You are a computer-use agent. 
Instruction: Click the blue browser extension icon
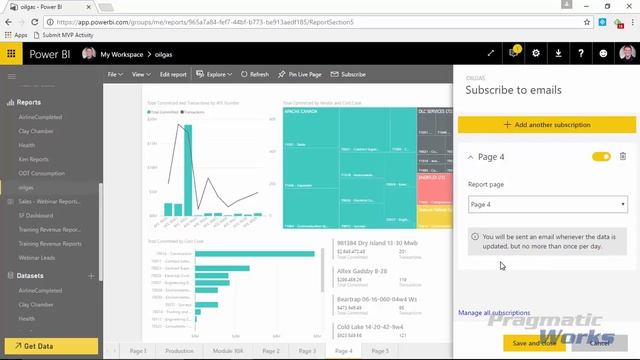(x=602, y=22)
